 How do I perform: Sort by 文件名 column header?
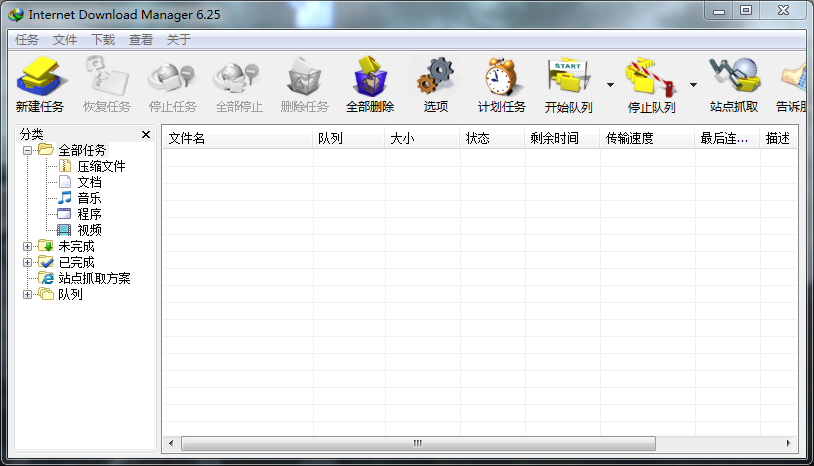point(238,138)
